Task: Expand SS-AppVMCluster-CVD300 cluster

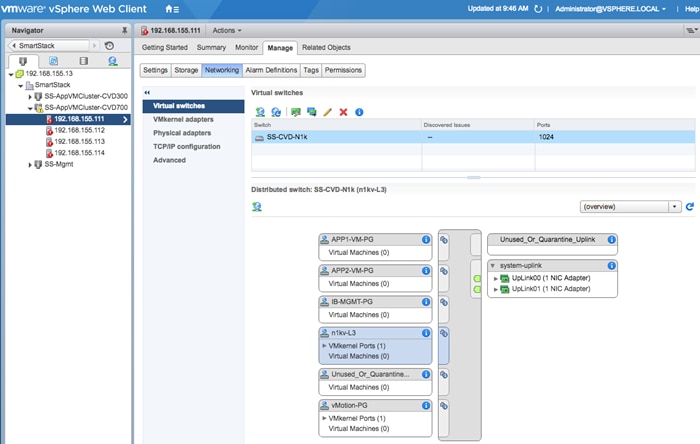Action: click(30, 96)
